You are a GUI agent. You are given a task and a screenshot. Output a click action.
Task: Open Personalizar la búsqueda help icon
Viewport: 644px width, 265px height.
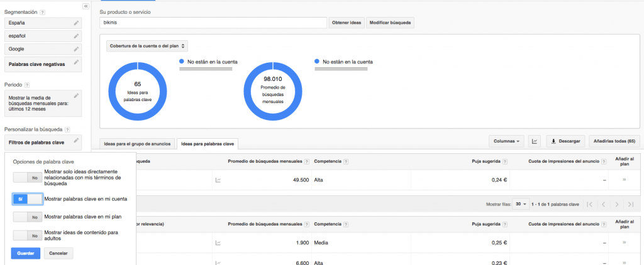tap(67, 129)
